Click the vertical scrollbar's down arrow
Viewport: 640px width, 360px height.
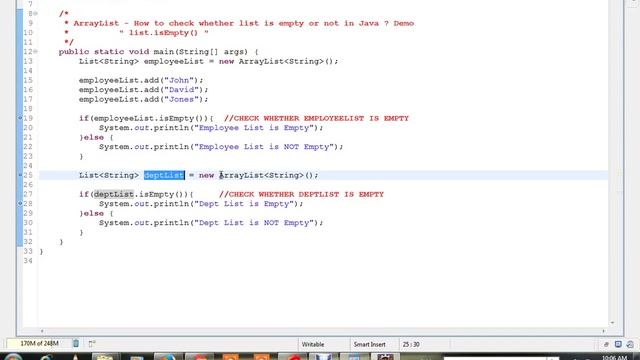tap(612, 323)
